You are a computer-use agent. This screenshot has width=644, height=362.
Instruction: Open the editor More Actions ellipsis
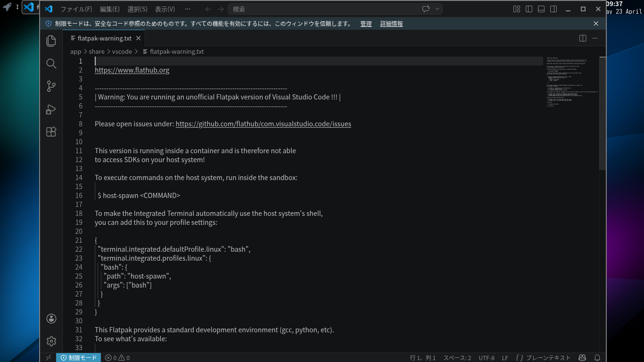pos(595,38)
